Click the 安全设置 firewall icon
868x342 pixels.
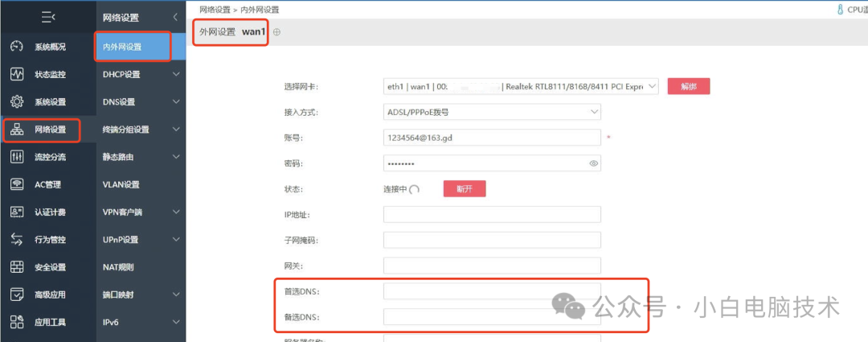[x=17, y=267]
